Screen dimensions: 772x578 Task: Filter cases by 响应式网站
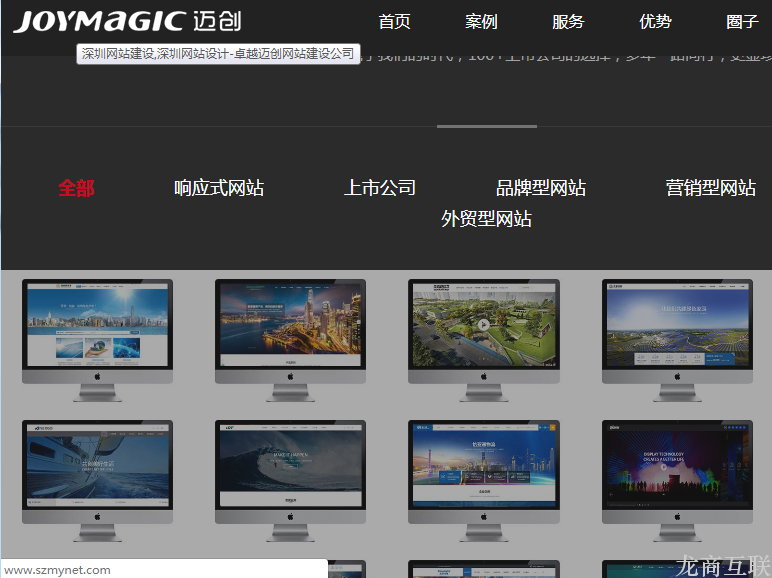tap(219, 187)
